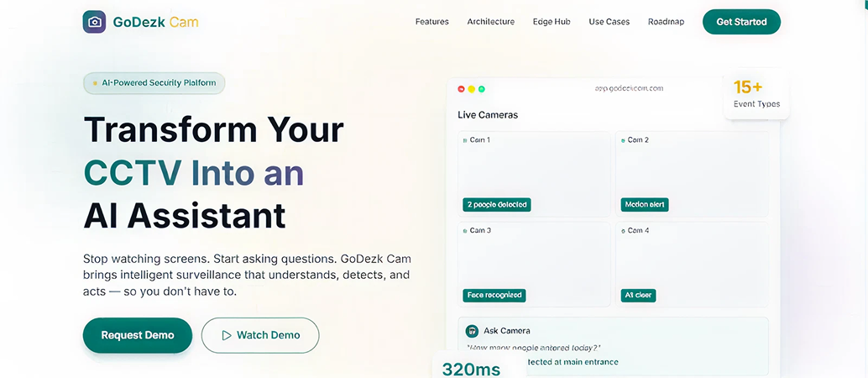
Task: Go to the Architecture section
Action: [490, 22]
